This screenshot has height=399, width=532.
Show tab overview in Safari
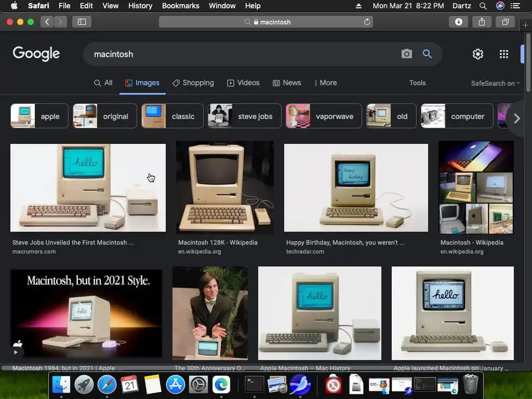(505, 22)
